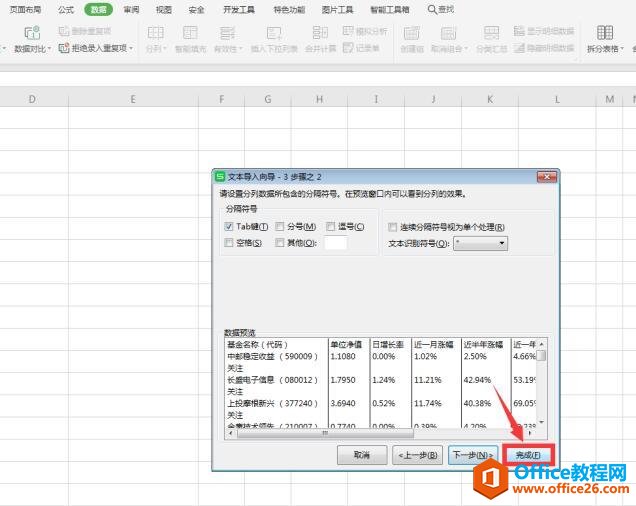Open the 页面布局 tab
The image size is (636, 506).
click(26, 10)
